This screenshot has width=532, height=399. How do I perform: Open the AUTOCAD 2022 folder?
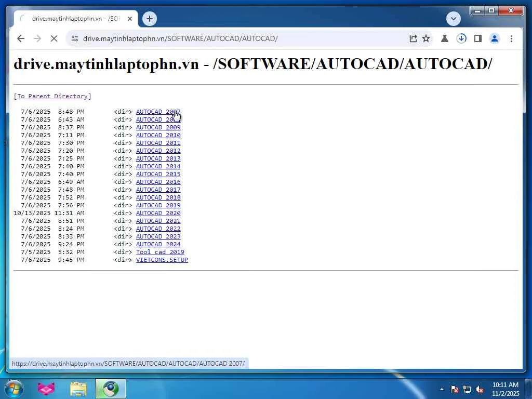click(x=158, y=229)
